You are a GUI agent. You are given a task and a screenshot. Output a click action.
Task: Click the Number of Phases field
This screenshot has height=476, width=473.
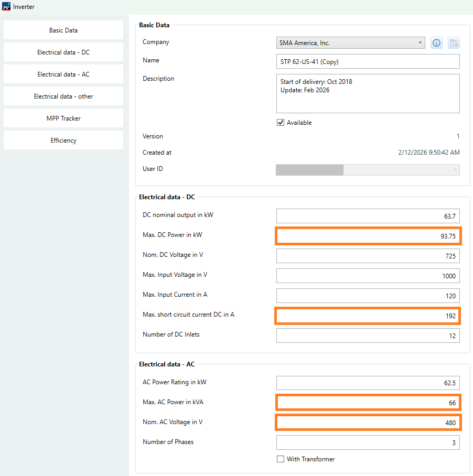click(368, 442)
